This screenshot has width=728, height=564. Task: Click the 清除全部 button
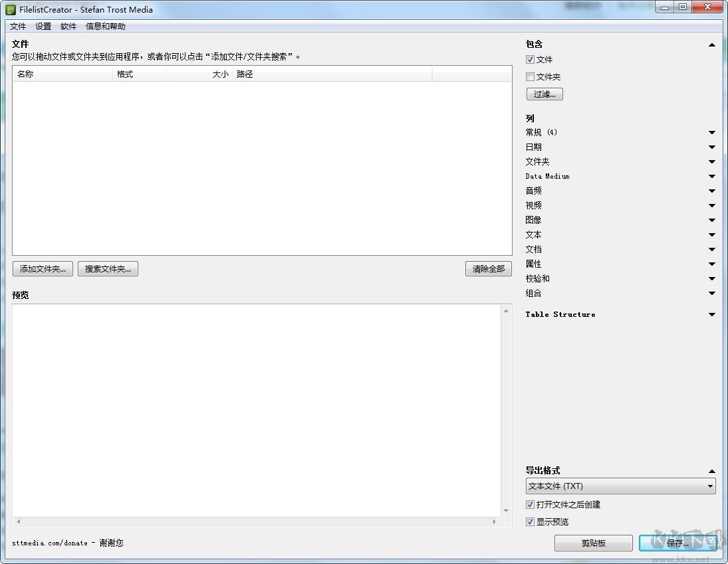coord(488,268)
